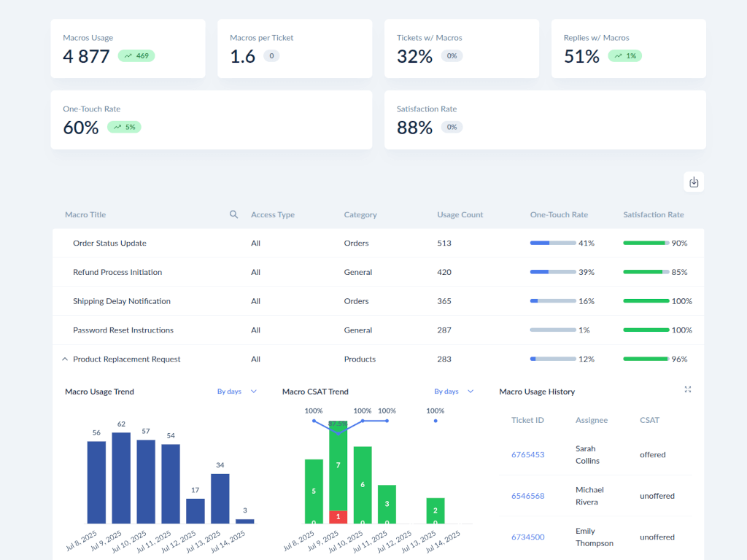Select the Usage Count column header
The image size is (747, 560).
(x=460, y=214)
